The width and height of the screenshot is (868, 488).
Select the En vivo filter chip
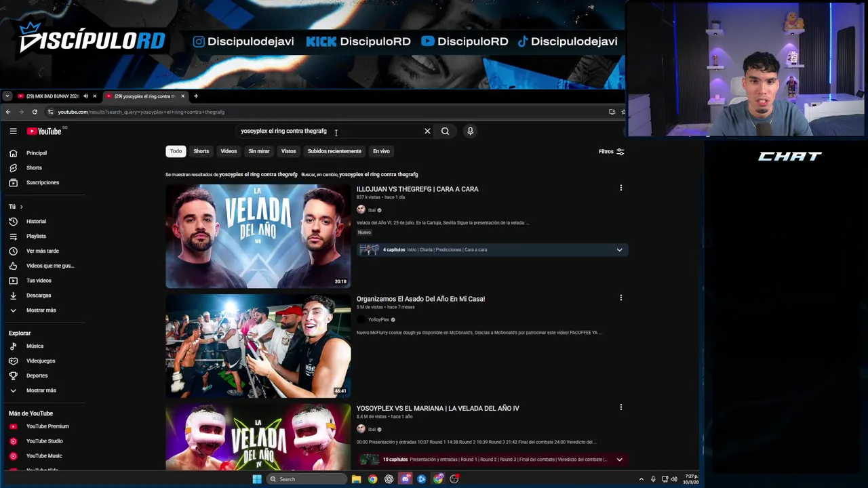point(381,151)
